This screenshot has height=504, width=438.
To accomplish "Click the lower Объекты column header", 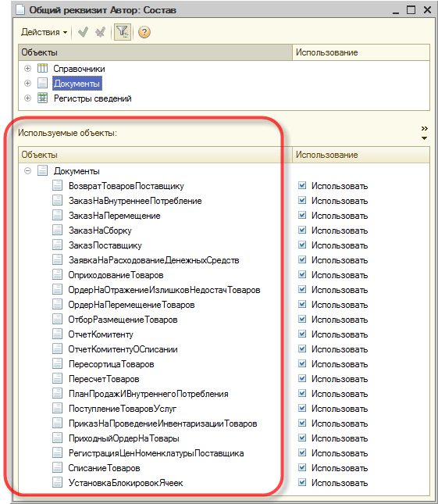I will pyautogui.click(x=155, y=155).
